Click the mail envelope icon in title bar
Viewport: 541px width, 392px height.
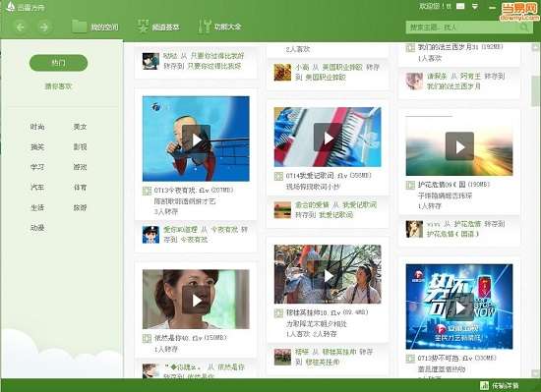click(460, 6)
